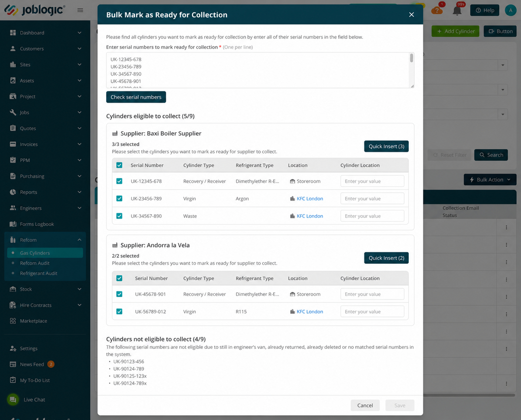Click the Dashboard grid icon in sidebar
The height and width of the screenshot is (420, 521).
point(13,33)
